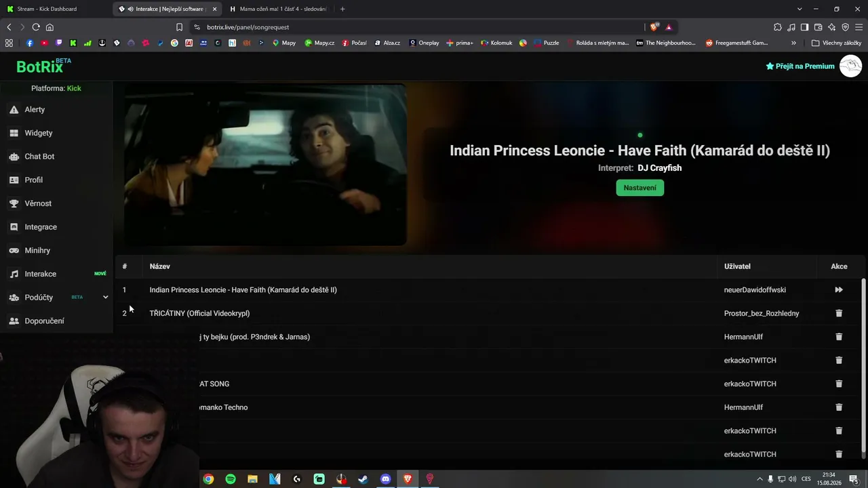Open Brave browser taskbar icon

click(408, 479)
